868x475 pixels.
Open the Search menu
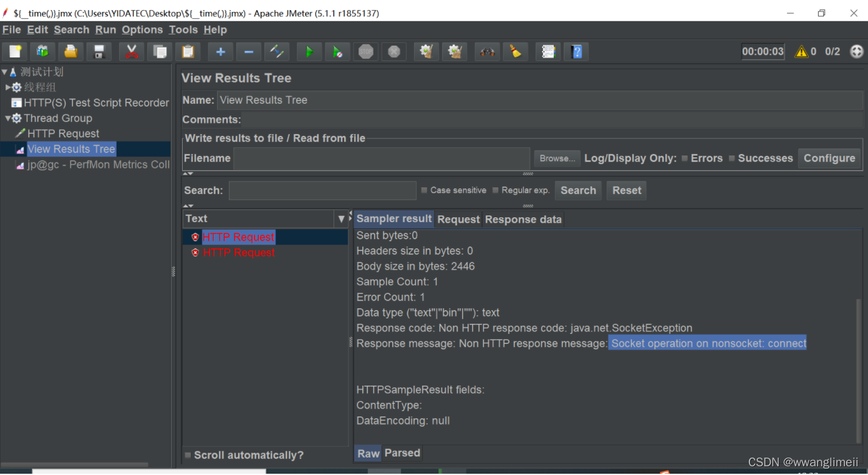[x=72, y=30]
